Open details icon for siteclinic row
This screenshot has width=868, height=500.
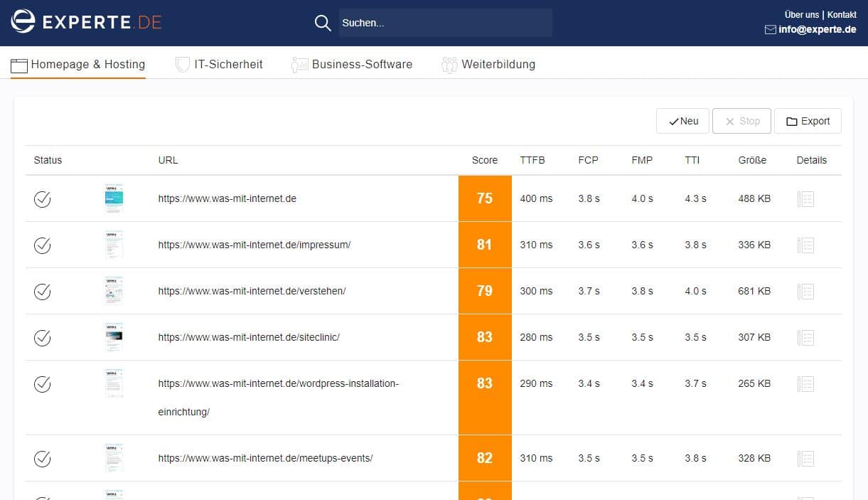805,337
